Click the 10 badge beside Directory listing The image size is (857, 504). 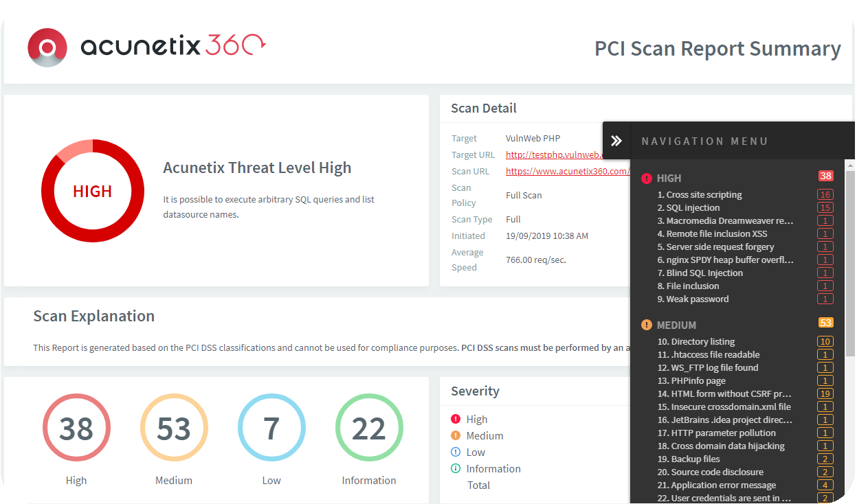pos(825,341)
